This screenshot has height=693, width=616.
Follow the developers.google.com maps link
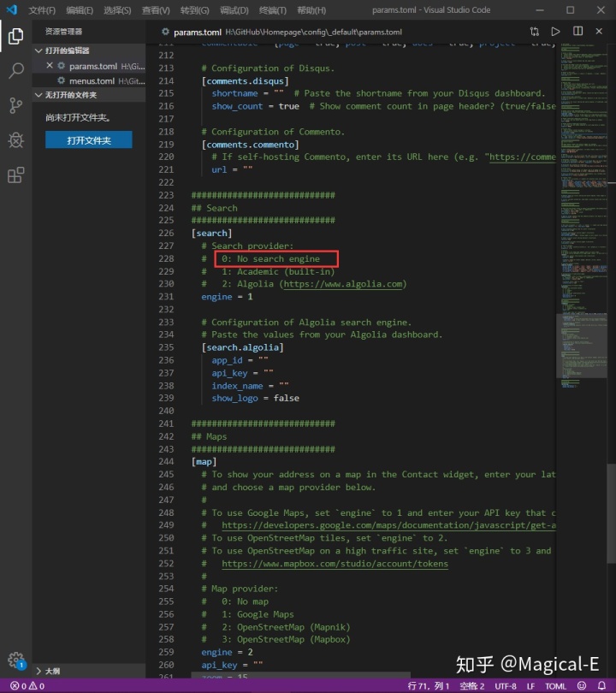[388, 525]
